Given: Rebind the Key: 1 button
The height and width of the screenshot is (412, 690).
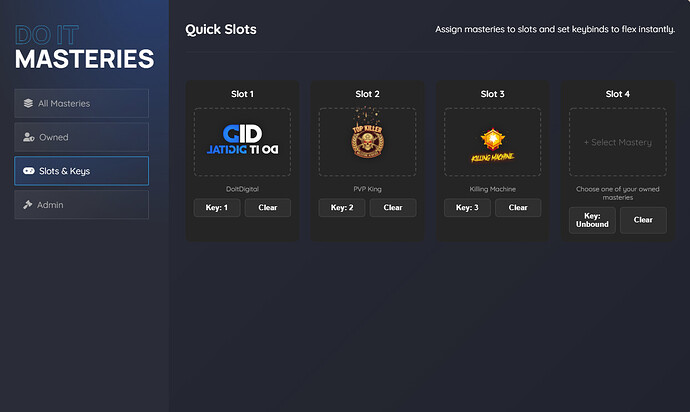Looking at the screenshot, I should tap(217, 207).
